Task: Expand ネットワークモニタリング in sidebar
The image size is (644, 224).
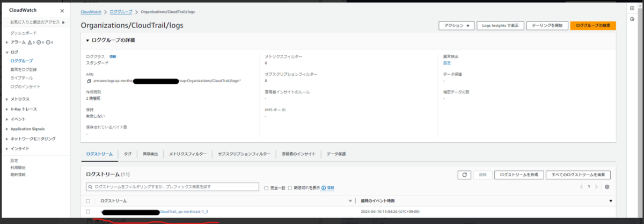Action: coord(7,139)
